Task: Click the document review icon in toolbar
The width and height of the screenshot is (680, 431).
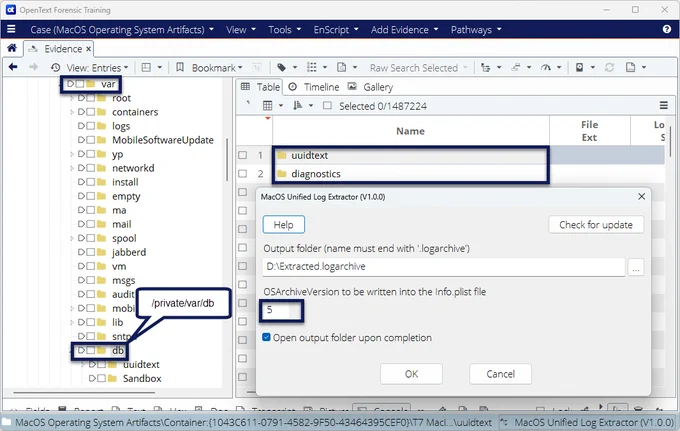Action: pos(342,67)
